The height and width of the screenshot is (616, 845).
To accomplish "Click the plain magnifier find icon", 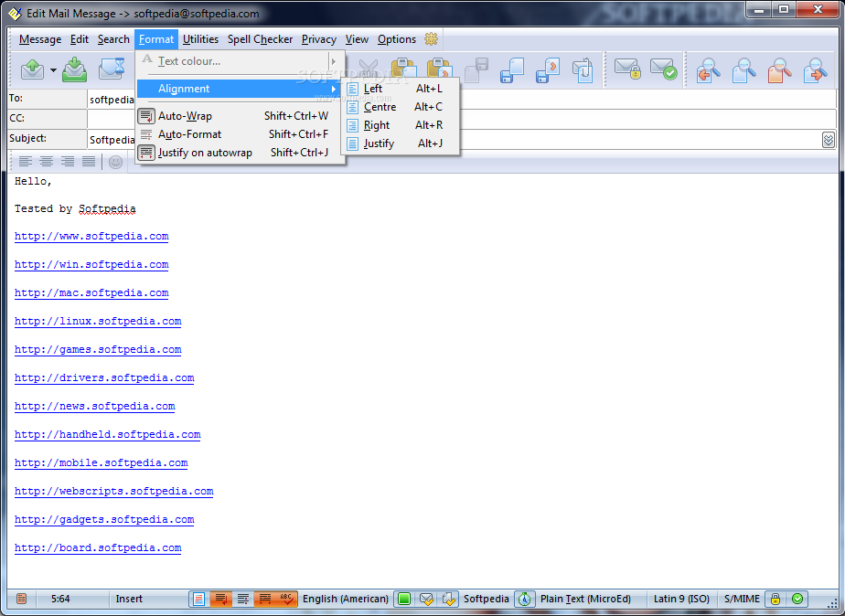I will [x=744, y=70].
